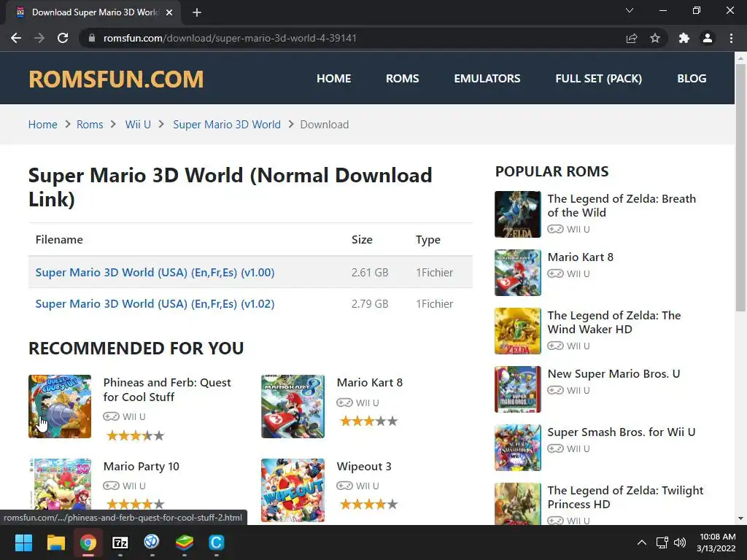Click the Home breadcrumb link
The width and height of the screenshot is (747, 560).
tap(43, 124)
